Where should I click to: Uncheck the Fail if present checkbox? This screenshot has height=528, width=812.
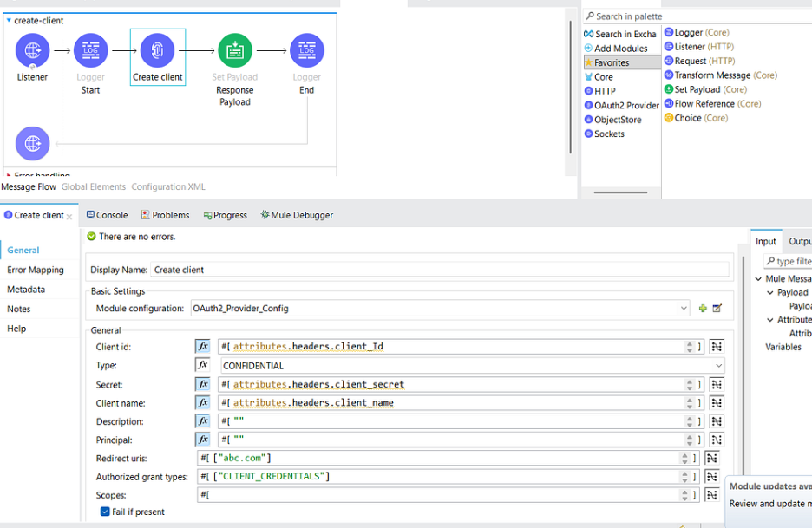pos(105,512)
